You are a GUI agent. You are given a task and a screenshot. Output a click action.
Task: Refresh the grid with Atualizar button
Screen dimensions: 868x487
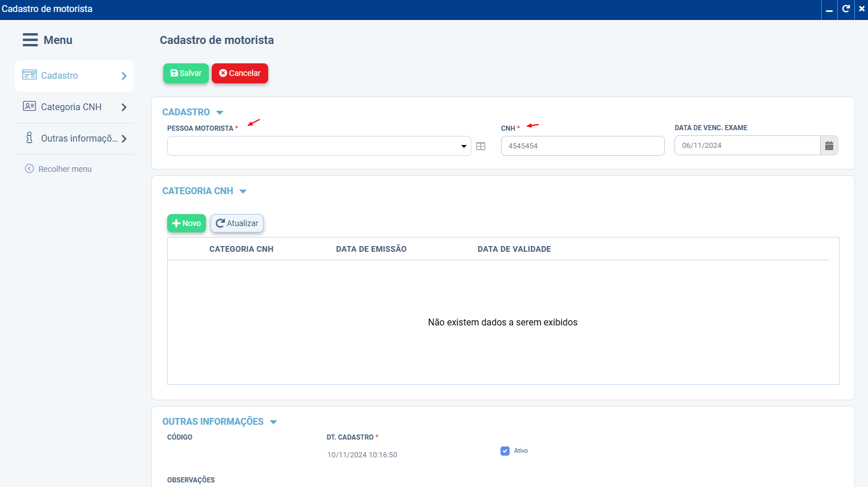[237, 223]
